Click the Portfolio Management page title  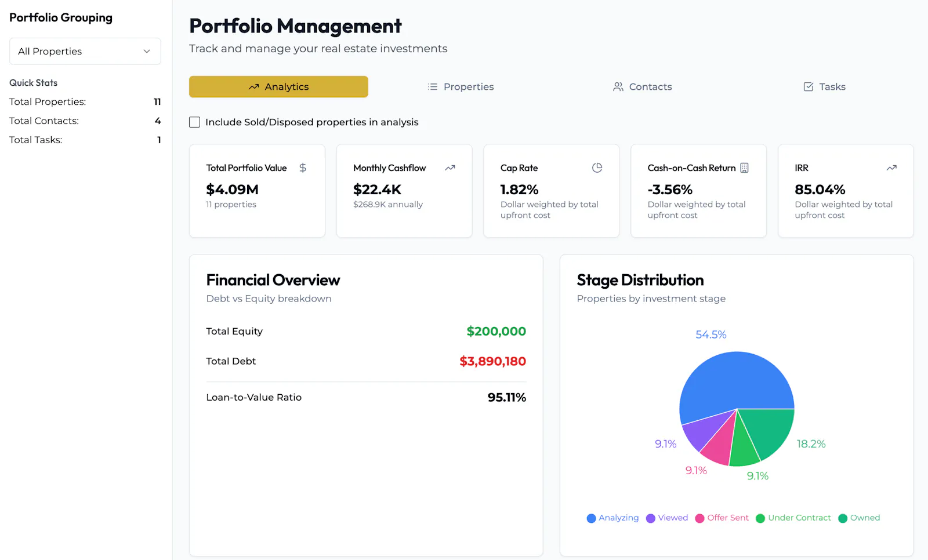point(295,26)
